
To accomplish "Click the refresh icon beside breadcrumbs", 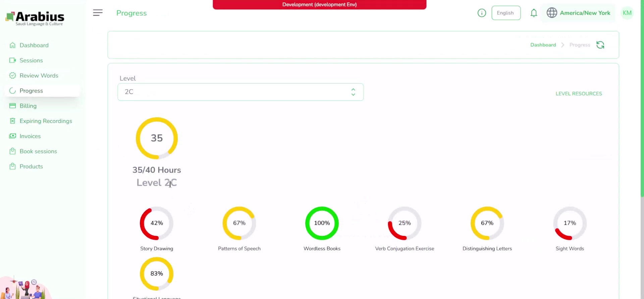I will click(x=600, y=45).
